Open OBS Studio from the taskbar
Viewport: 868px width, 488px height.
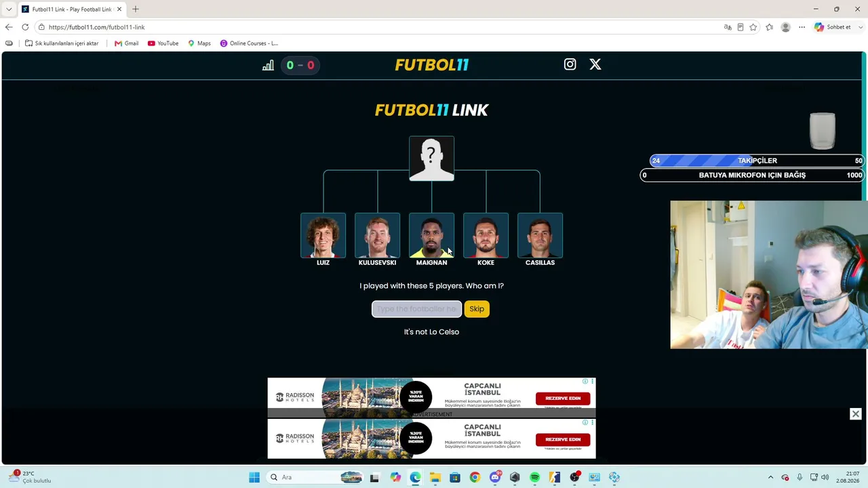pyautogui.click(x=574, y=477)
